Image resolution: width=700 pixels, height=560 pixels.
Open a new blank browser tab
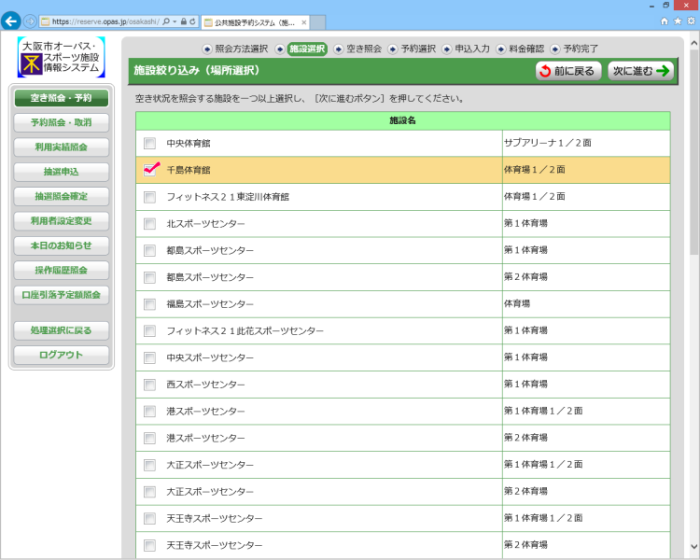[318, 22]
